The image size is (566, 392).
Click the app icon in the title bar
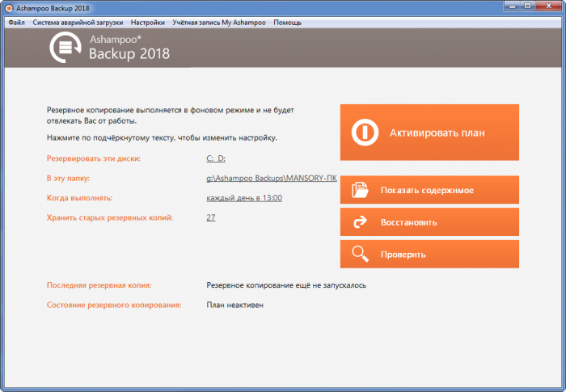9,8
